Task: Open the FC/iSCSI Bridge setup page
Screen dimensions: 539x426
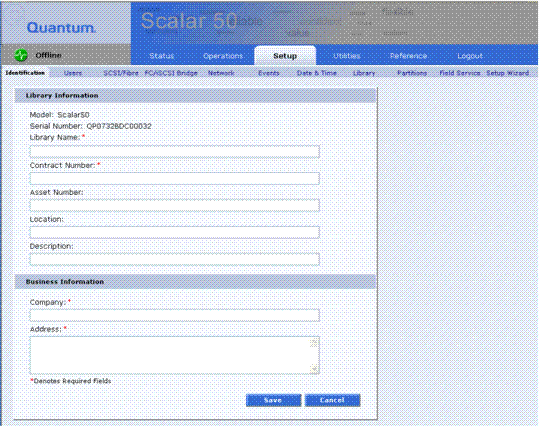Action: point(171,73)
